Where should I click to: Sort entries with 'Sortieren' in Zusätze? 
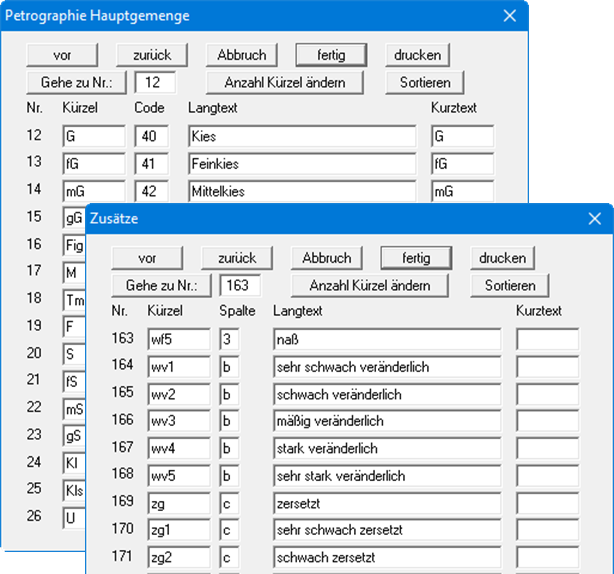click(510, 285)
